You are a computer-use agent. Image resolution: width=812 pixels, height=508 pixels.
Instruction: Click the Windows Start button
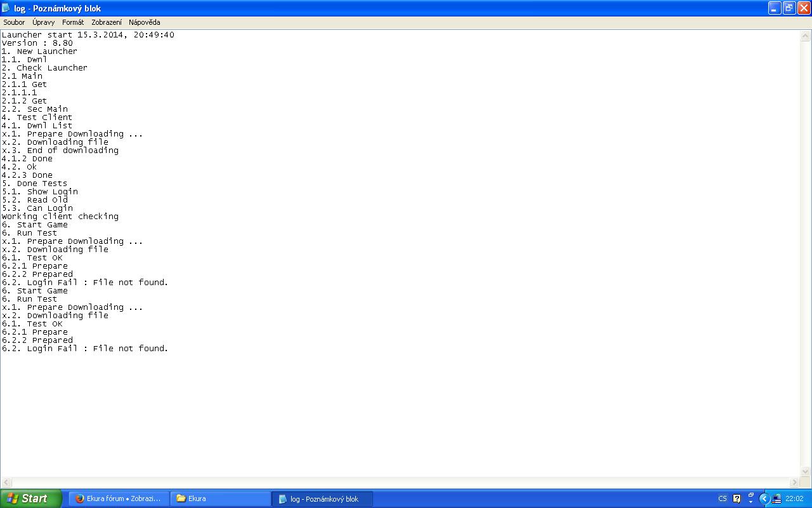[x=30, y=498]
